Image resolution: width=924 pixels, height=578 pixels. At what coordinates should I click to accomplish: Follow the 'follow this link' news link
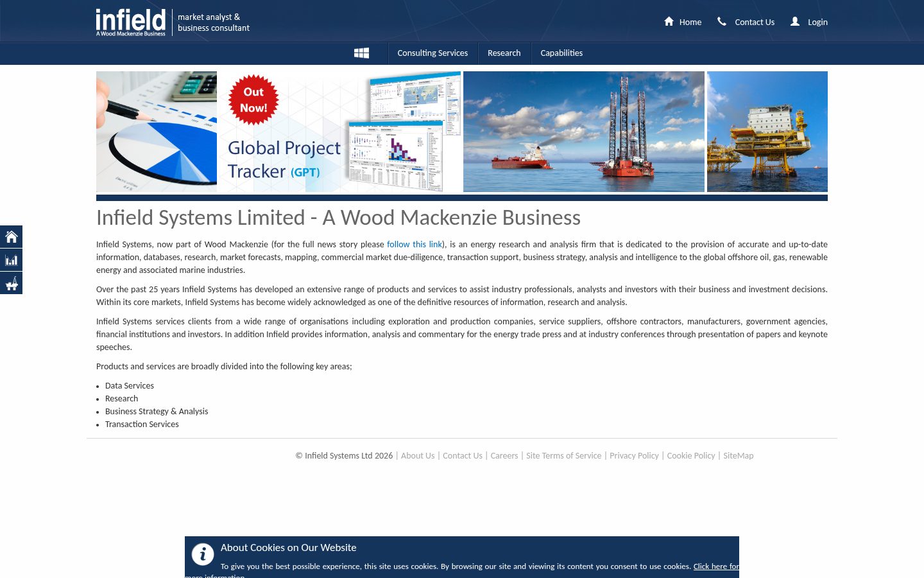[x=415, y=245]
